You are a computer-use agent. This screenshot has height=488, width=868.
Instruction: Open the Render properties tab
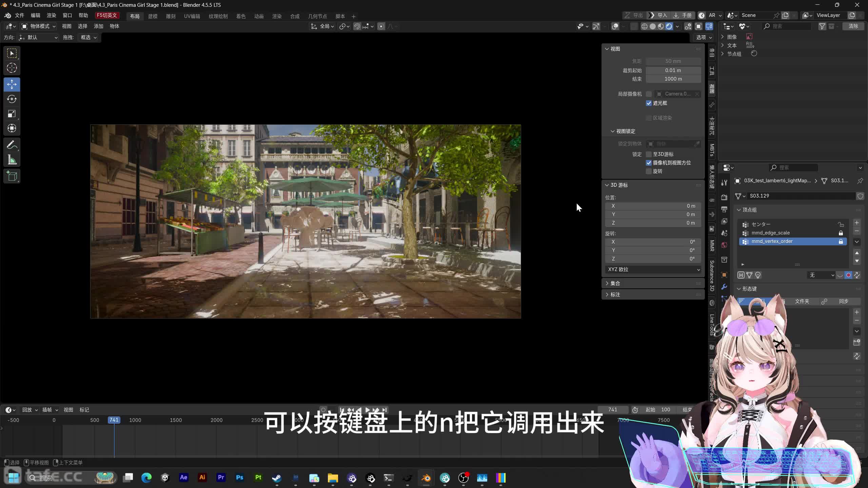coord(724,197)
